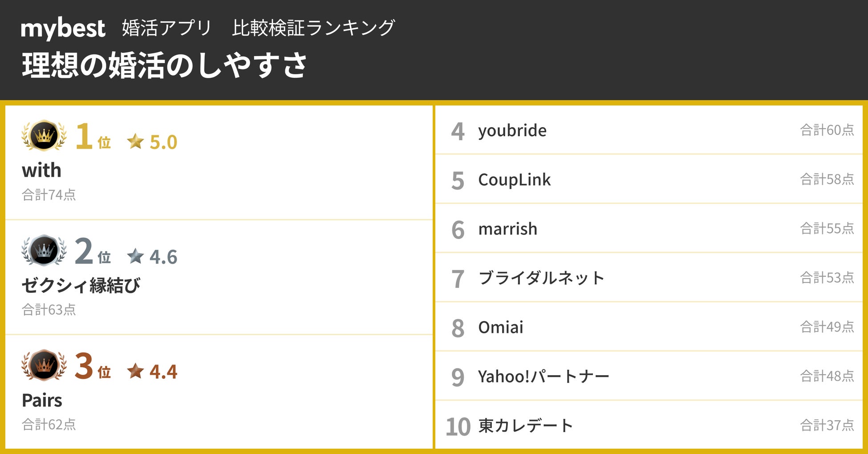The width and height of the screenshot is (868, 454).
Task: Click the 合計60点 score for youbride
Action: (x=827, y=130)
